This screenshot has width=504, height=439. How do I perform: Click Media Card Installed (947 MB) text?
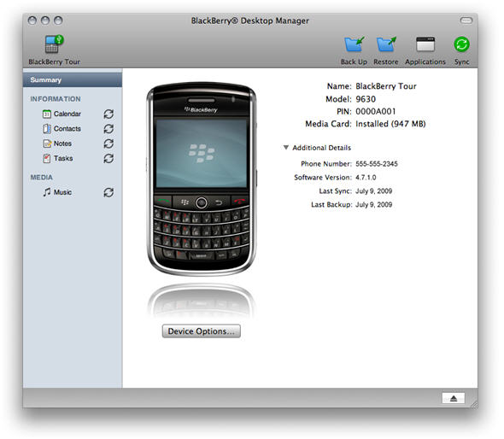[x=390, y=124]
